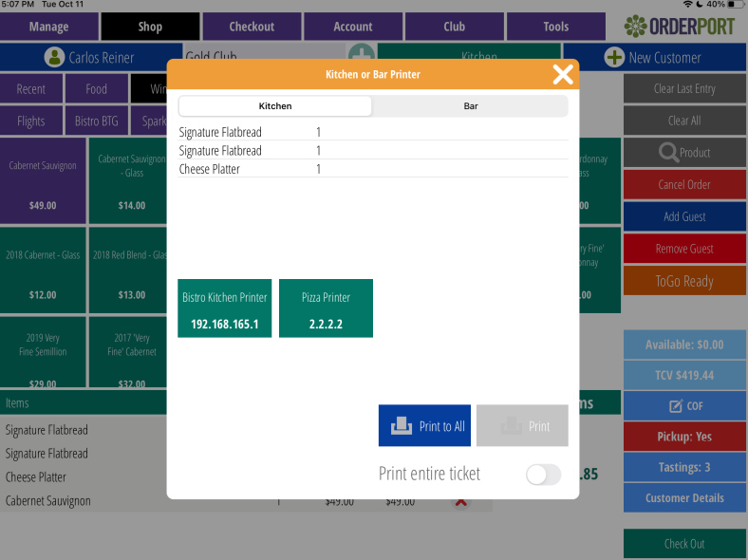The width and height of the screenshot is (748, 560).
Task: Click the green plus icon beside Gold Club
Action: [x=362, y=51]
